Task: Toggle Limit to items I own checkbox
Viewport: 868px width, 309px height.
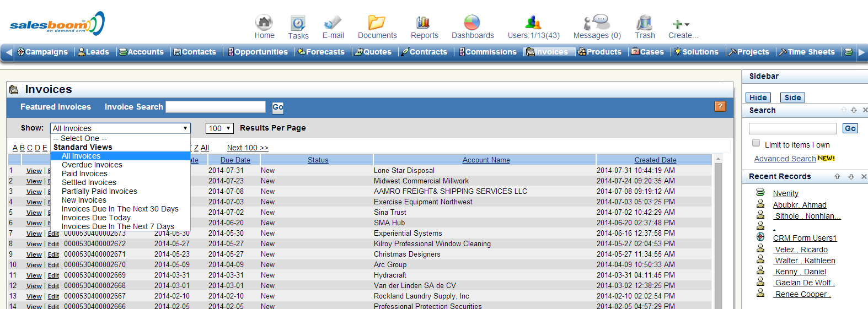Action: tap(756, 143)
